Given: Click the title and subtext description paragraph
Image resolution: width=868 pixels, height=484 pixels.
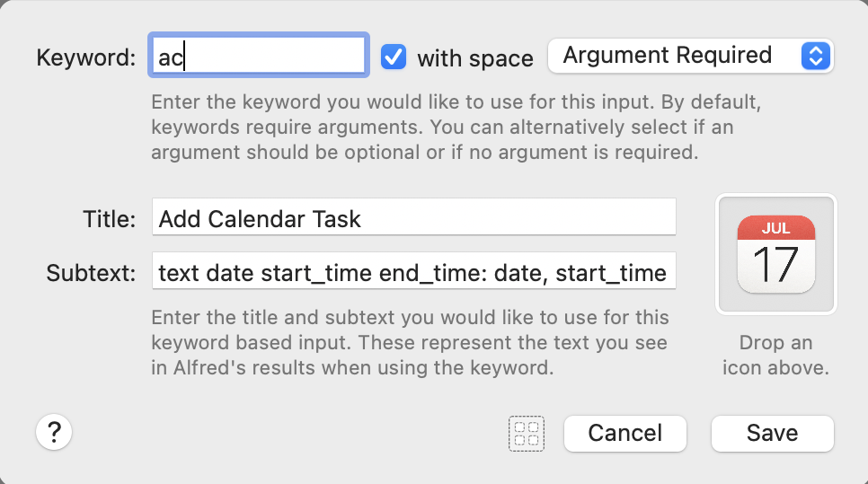Looking at the screenshot, I should coord(410,342).
